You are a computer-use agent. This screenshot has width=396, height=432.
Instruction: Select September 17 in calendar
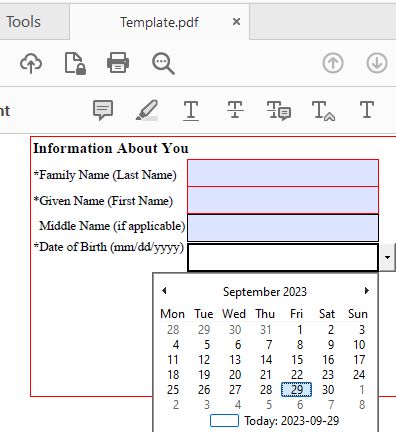tap(359, 360)
